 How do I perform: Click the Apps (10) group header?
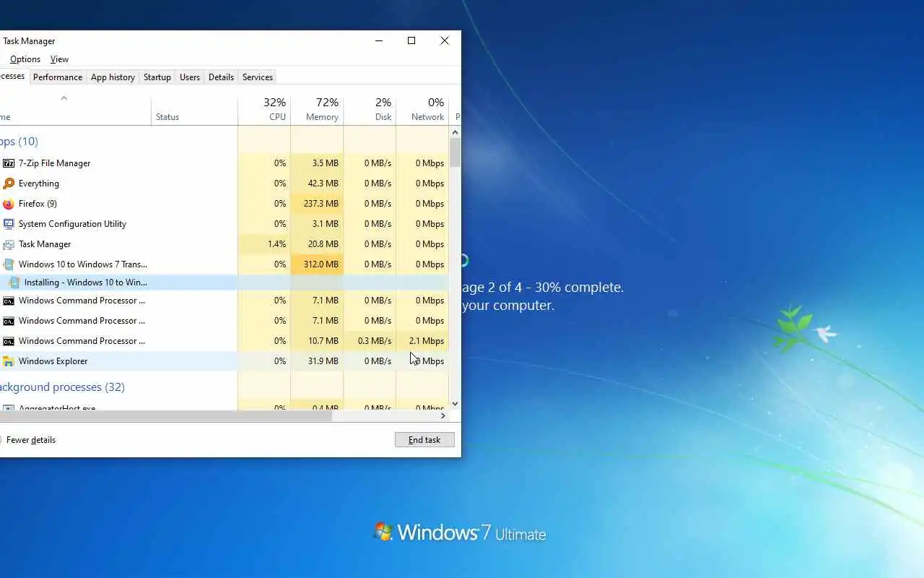click(x=19, y=142)
